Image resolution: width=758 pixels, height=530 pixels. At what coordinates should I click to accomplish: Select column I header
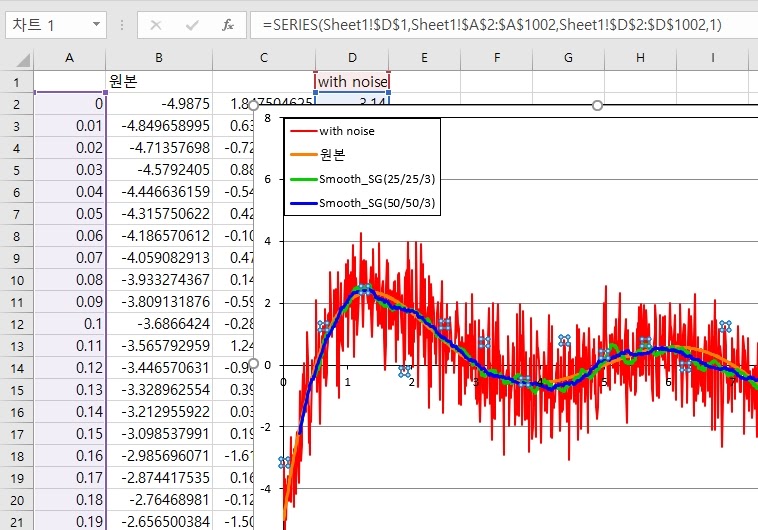(x=713, y=59)
